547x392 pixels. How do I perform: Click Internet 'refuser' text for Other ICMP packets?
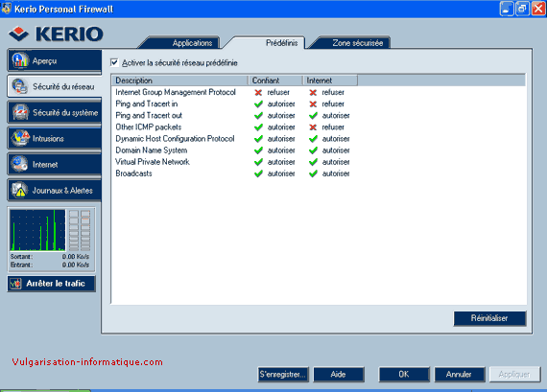333,127
